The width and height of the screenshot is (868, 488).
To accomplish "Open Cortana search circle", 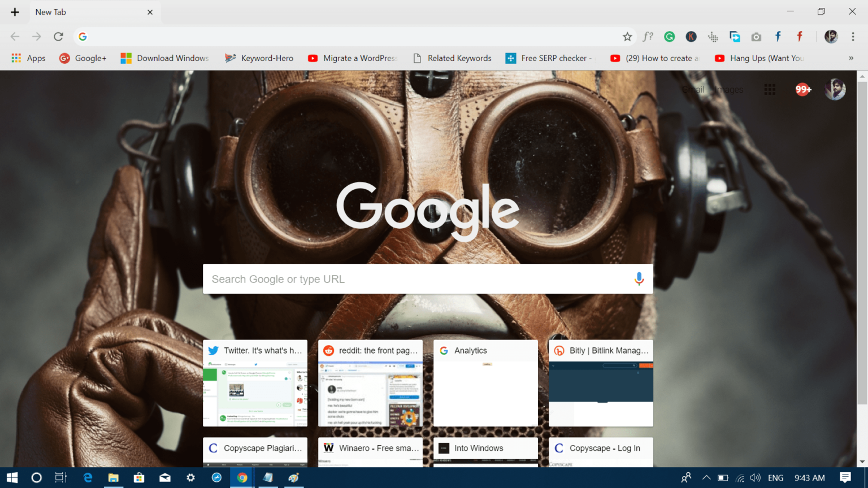I will (x=37, y=478).
